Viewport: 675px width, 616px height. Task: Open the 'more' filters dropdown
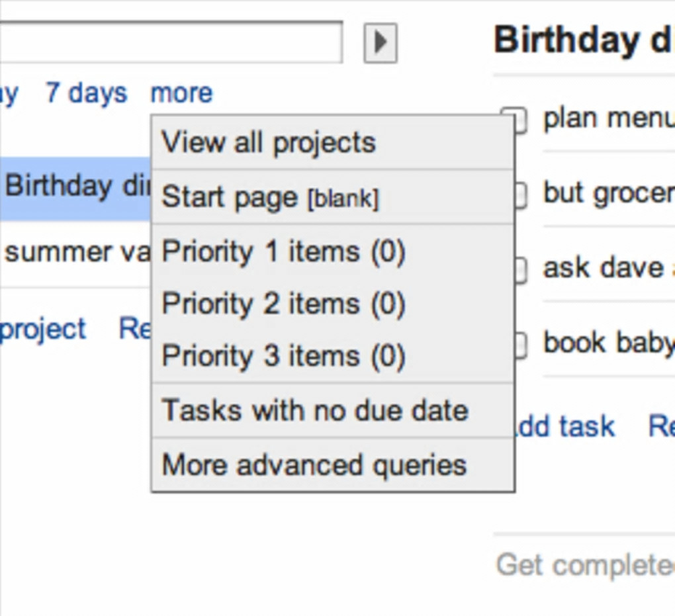click(181, 93)
